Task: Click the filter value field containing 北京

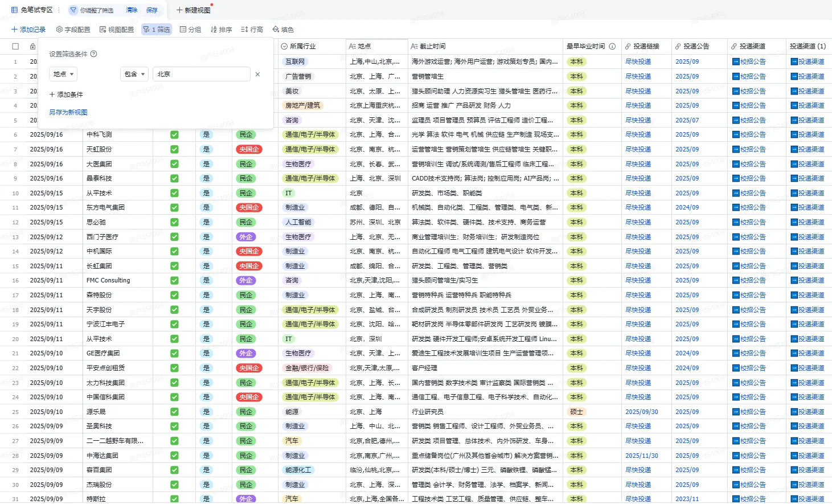Action: 202,74
